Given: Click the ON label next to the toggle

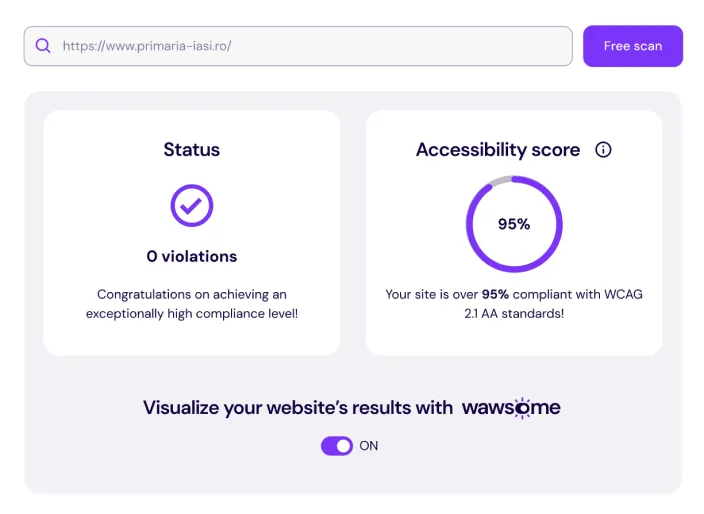Looking at the screenshot, I should (x=369, y=446).
